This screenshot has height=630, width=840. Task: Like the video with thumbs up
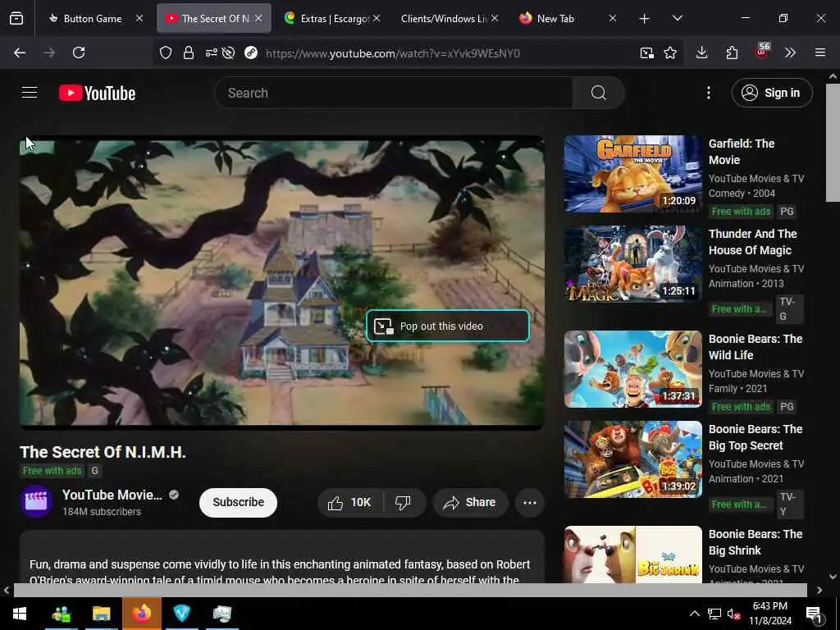tap(349, 503)
